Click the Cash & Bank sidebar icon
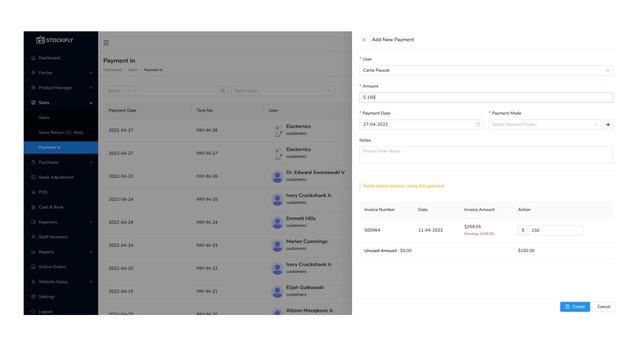 (x=33, y=207)
